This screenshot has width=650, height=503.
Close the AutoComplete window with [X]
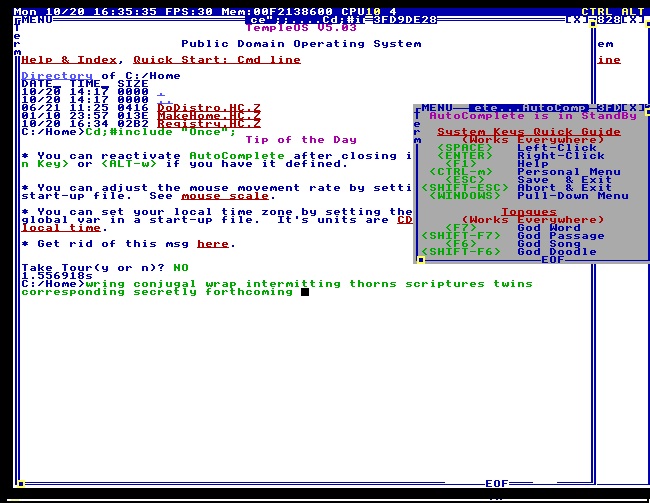[x=632, y=108]
